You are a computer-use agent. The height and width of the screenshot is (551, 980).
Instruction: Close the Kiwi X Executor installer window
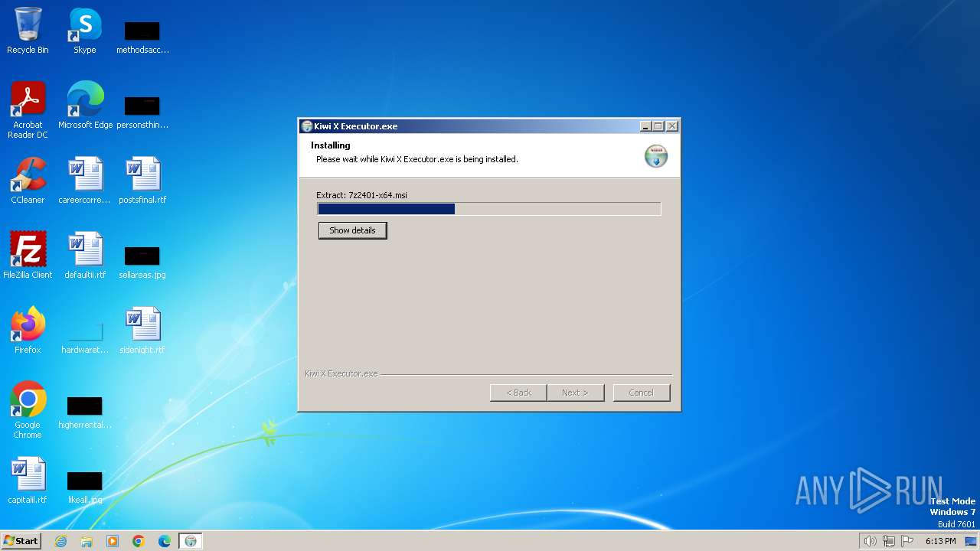pyautogui.click(x=671, y=126)
